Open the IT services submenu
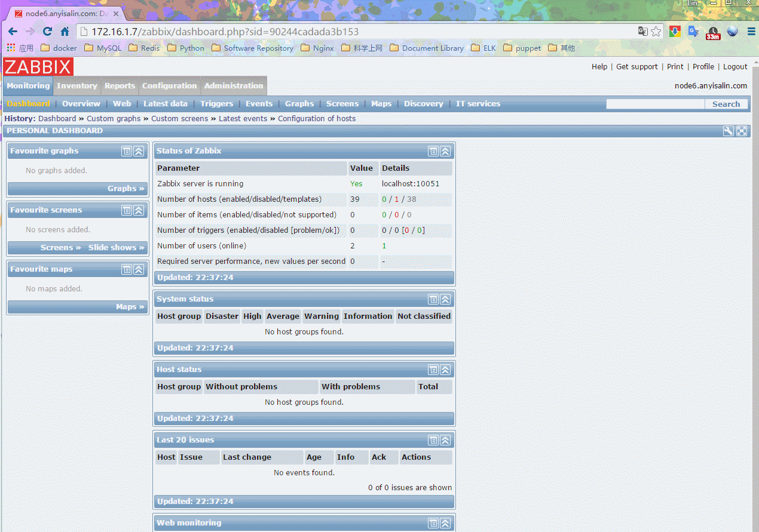This screenshot has height=532, width=759. (478, 104)
